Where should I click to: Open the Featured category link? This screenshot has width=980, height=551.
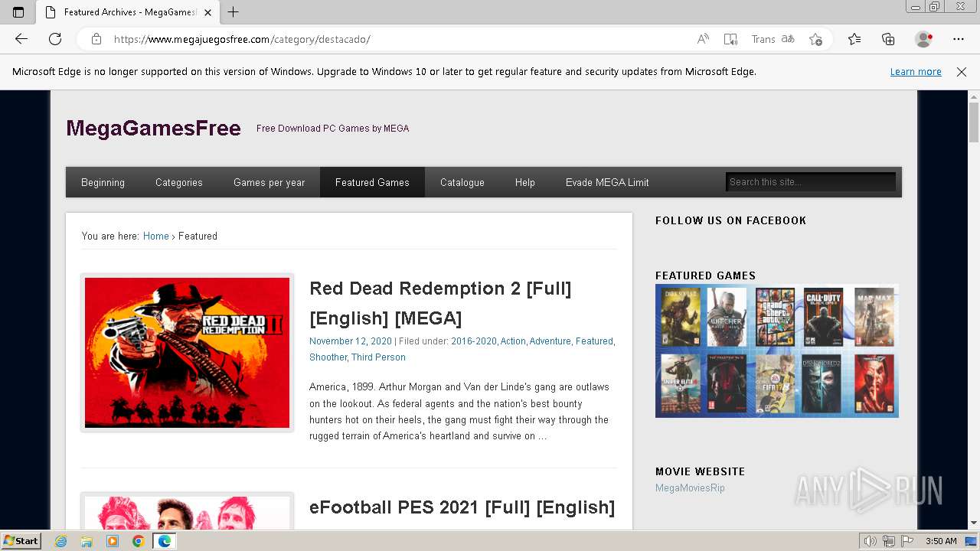point(594,341)
